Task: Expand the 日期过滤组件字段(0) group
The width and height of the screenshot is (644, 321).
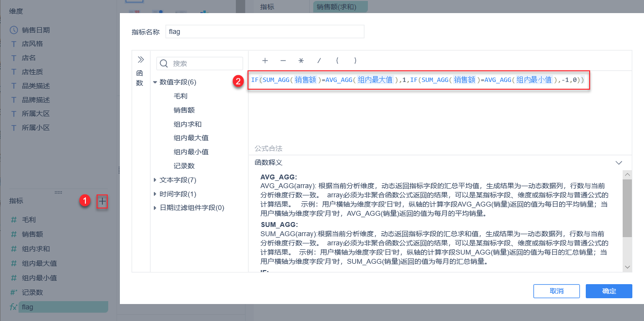Action: click(x=155, y=208)
